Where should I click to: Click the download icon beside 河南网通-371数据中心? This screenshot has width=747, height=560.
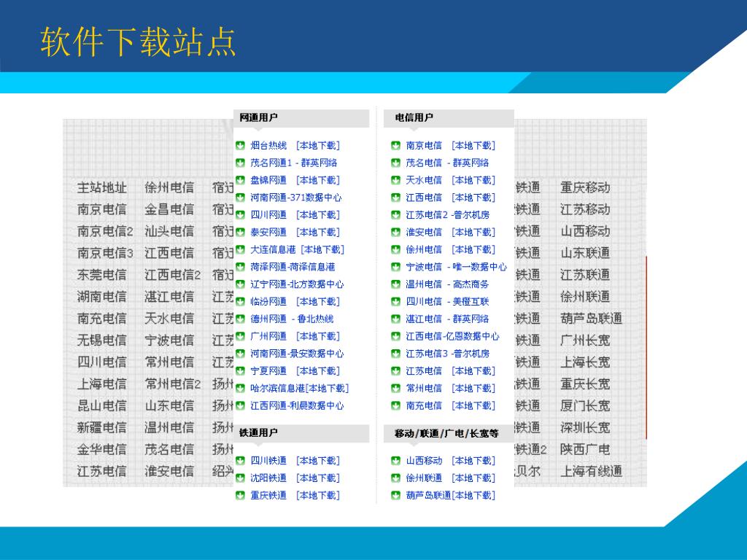[241, 198]
